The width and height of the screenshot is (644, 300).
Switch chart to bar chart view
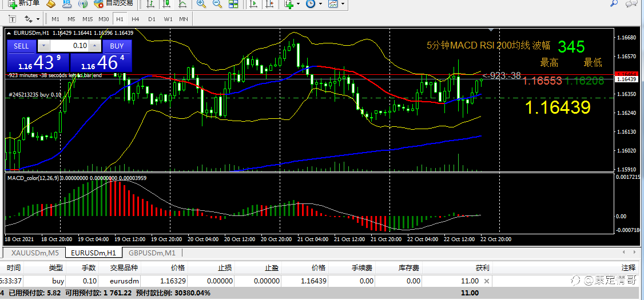(x=151, y=3)
